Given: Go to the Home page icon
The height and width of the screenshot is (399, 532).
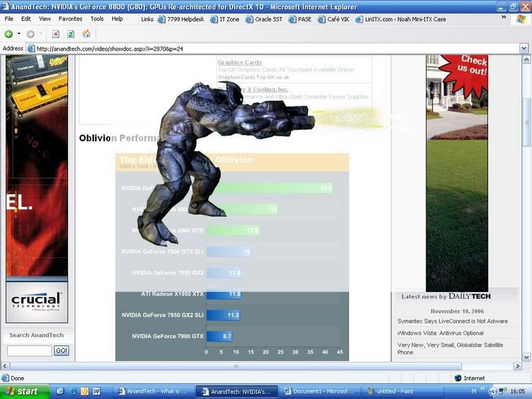Looking at the screenshot, I should (86, 34).
